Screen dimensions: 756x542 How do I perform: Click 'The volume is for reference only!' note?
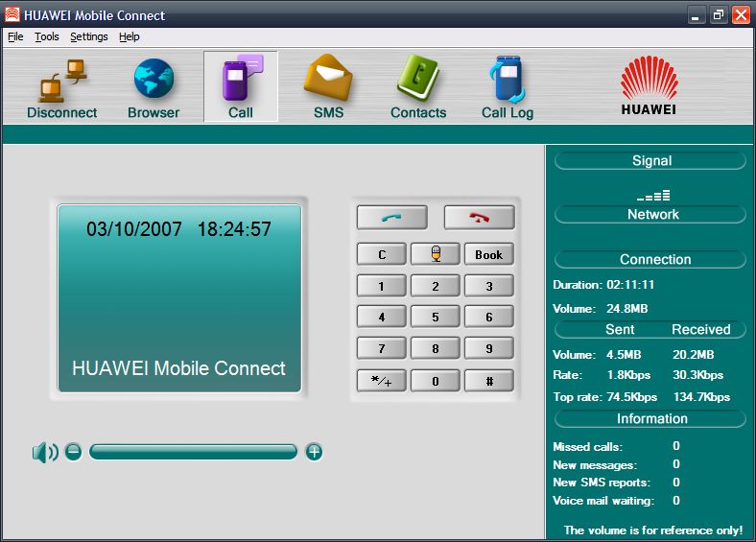653,530
